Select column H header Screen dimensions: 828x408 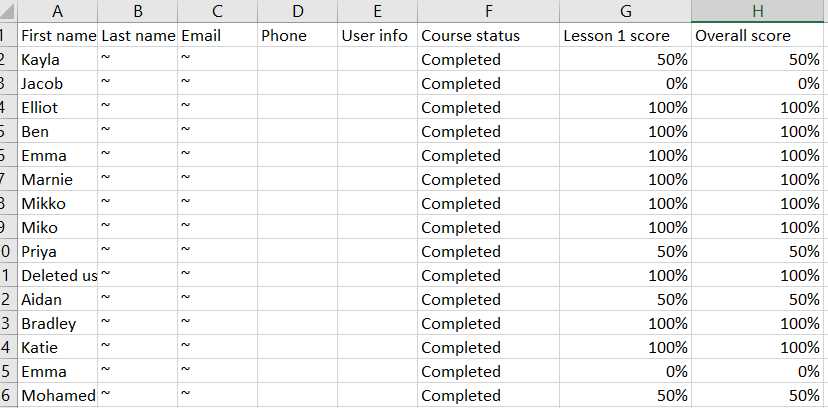click(759, 11)
